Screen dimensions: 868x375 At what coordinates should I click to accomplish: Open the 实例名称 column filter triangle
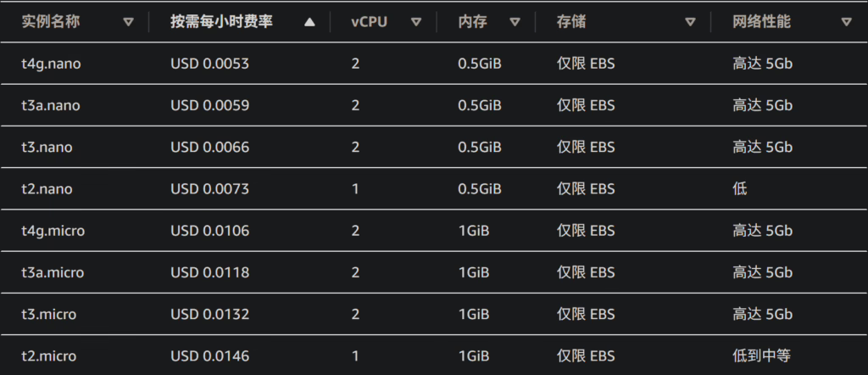pyautogui.click(x=129, y=22)
